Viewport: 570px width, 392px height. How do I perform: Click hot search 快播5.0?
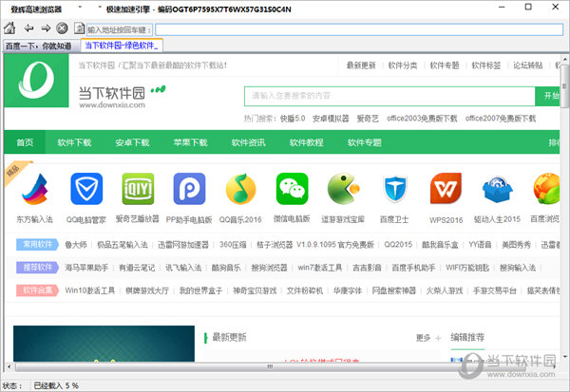coord(293,119)
